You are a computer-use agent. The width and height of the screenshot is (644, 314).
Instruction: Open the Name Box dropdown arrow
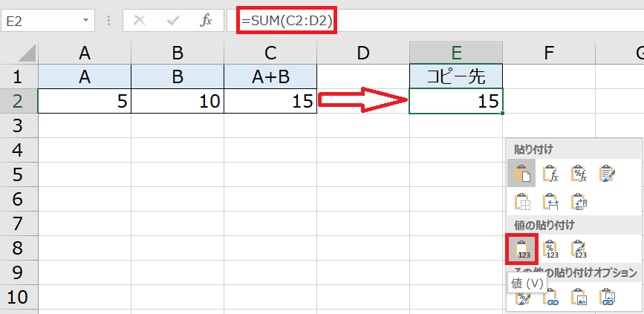[85, 21]
